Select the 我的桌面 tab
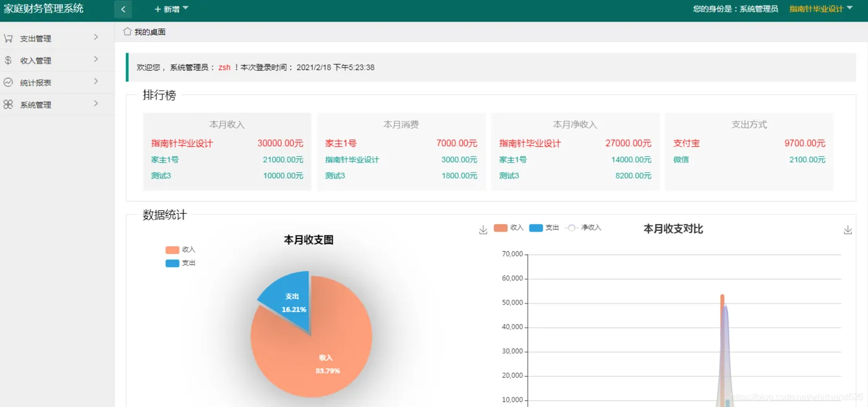Screen dimensions: 868x407 (144, 32)
